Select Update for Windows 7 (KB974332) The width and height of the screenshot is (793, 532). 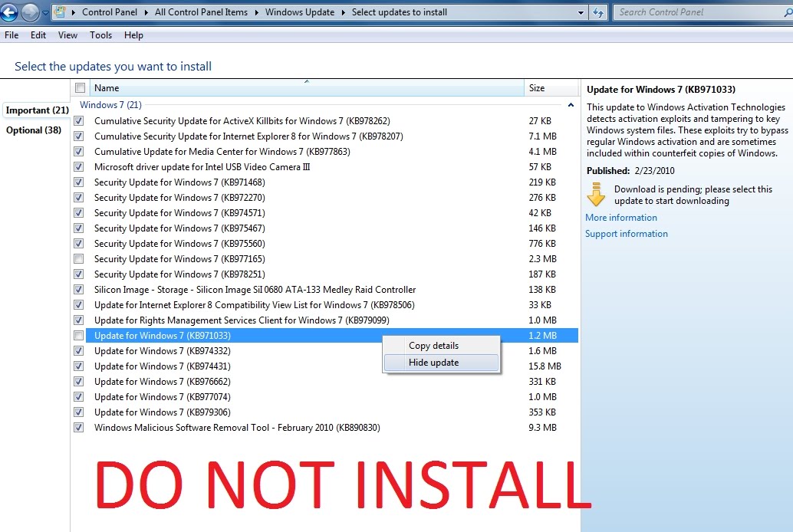pyautogui.click(x=163, y=351)
